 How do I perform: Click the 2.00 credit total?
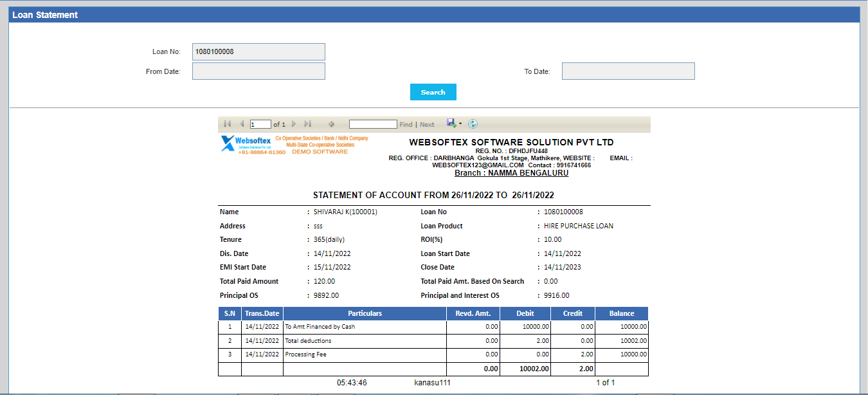click(586, 369)
